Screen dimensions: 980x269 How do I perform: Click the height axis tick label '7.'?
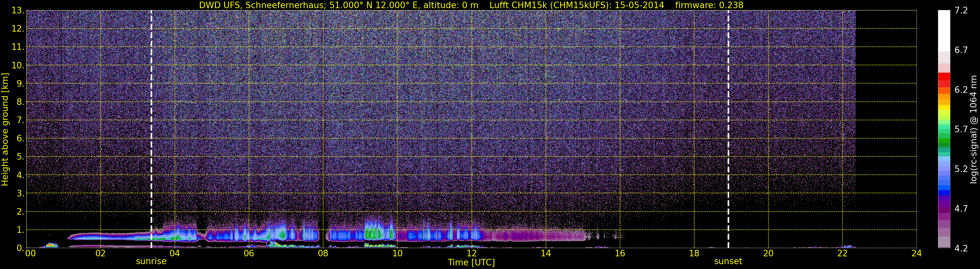(x=20, y=120)
